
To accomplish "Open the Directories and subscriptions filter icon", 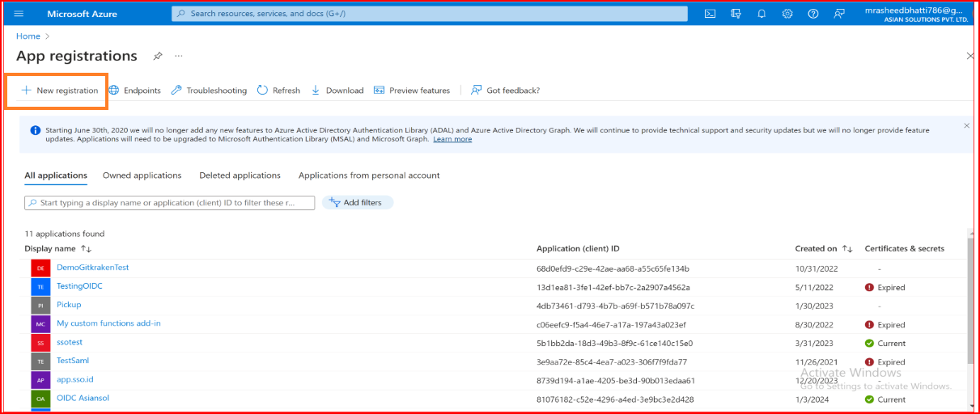I will pyautogui.click(x=736, y=14).
